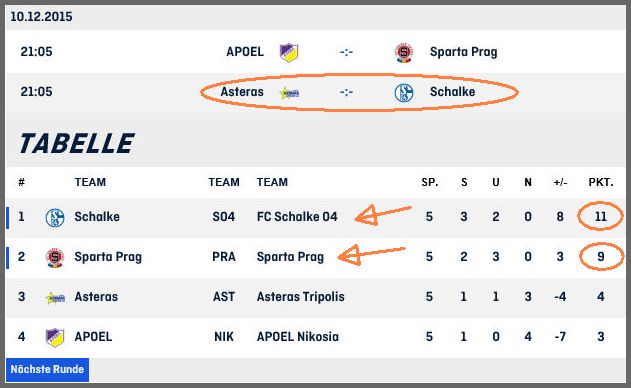Screen dimensions: 631x388
Task: Click Schalke's 11 points value
Action: 600,217
